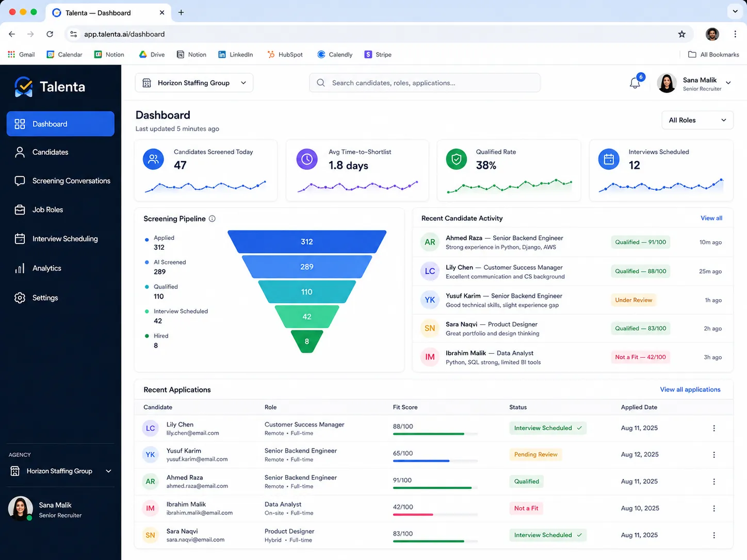This screenshot has height=560, width=747.
Task: Open row options for Sara Naqvi application
Action: (714, 535)
